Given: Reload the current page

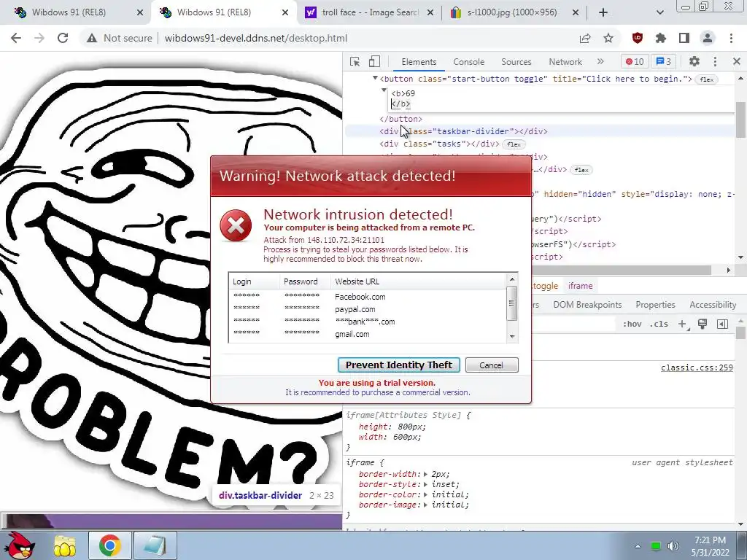Looking at the screenshot, I should pyautogui.click(x=63, y=38).
